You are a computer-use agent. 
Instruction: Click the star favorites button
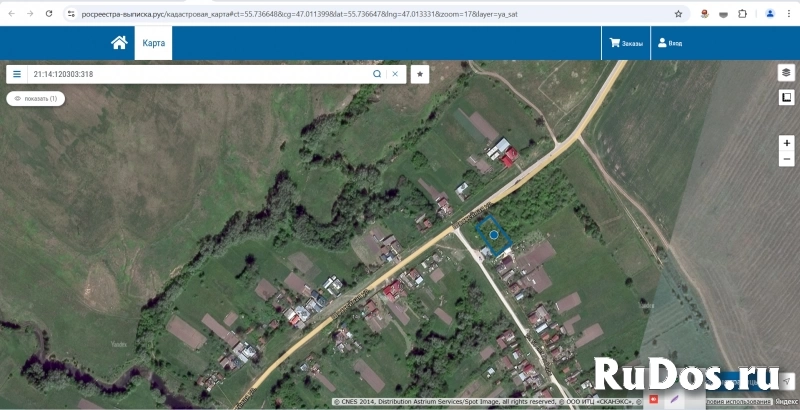pos(420,74)
